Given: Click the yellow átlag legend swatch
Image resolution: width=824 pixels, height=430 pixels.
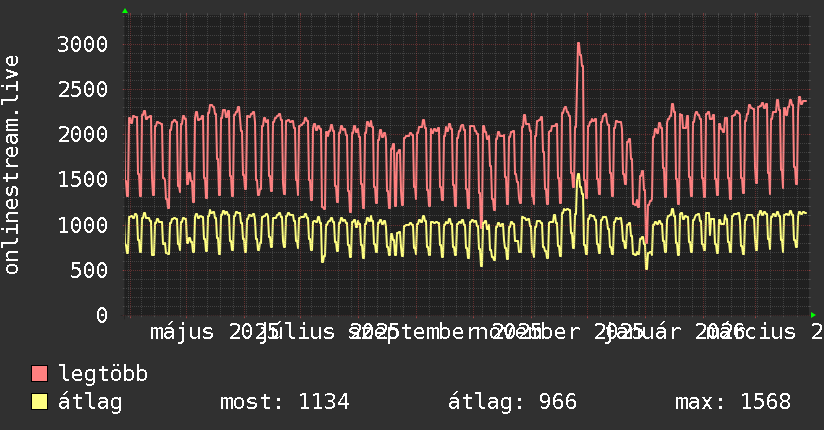Looking at the screenshot, I should click(x=40, y=401).
